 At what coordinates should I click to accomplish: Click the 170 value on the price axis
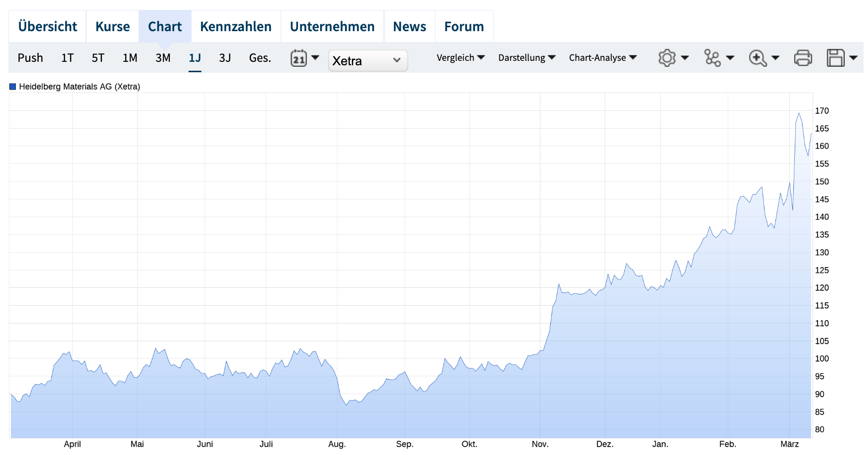pos(821,111)
